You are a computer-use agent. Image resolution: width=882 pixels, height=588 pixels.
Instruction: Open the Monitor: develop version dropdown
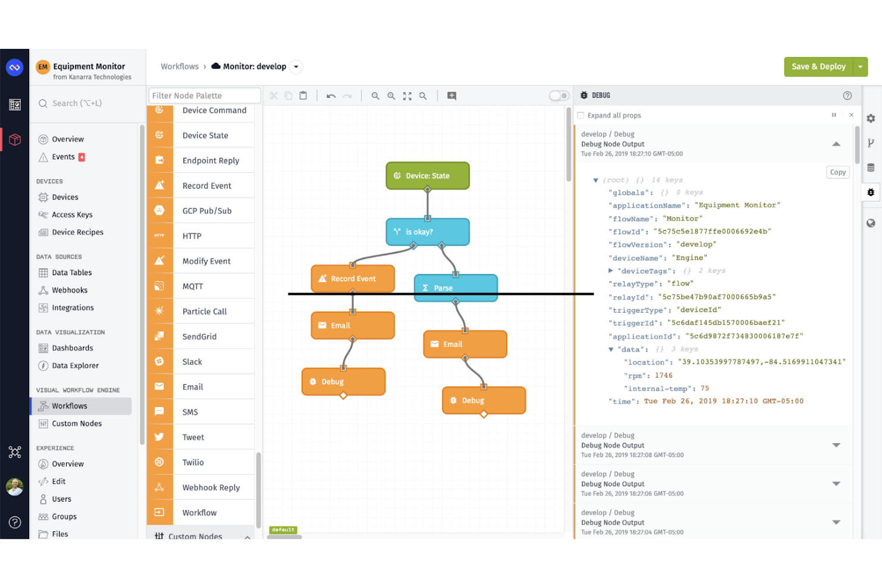point(296,67)
